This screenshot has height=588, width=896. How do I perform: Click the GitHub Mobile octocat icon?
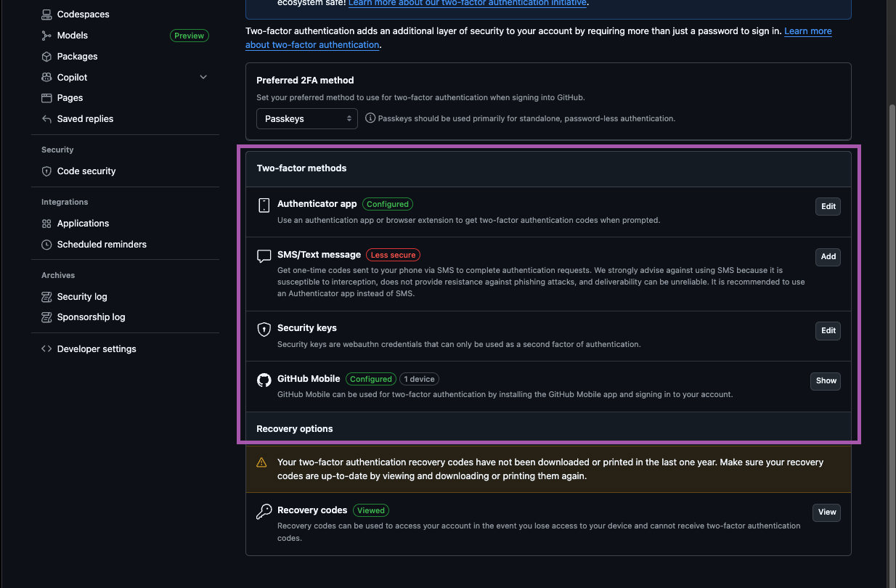(264, 380)
